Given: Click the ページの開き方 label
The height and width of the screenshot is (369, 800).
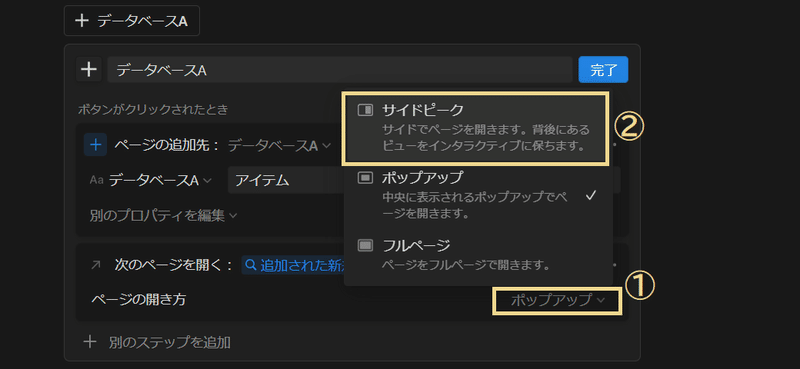Looking at the screenshot, I should [139, 300].
